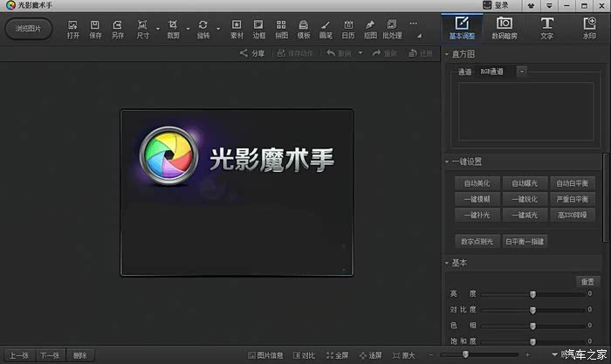Click the 保存 (Save) toolbar icon
Image resolution: width=611 pixels, height=364 pixels.
95,28
